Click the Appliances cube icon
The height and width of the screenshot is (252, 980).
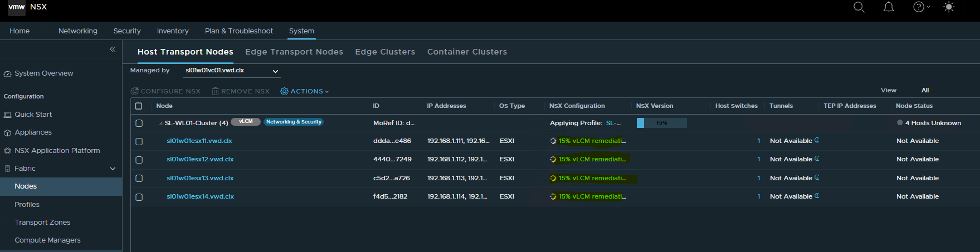point(7,133)
